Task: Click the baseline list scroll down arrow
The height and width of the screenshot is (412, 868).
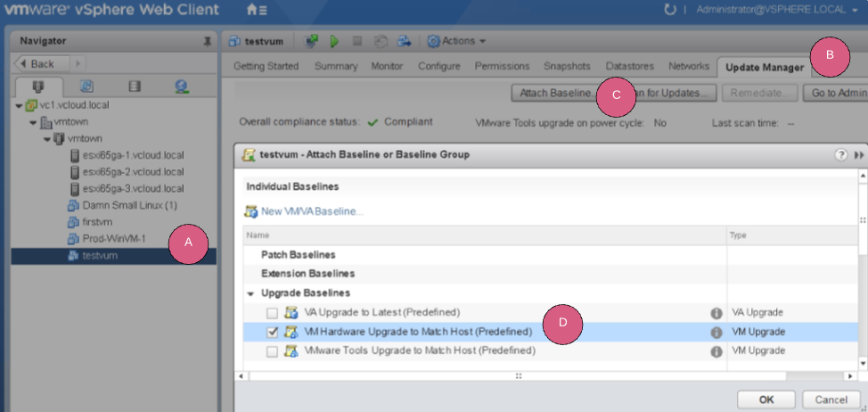Action: tap(863, 363)
